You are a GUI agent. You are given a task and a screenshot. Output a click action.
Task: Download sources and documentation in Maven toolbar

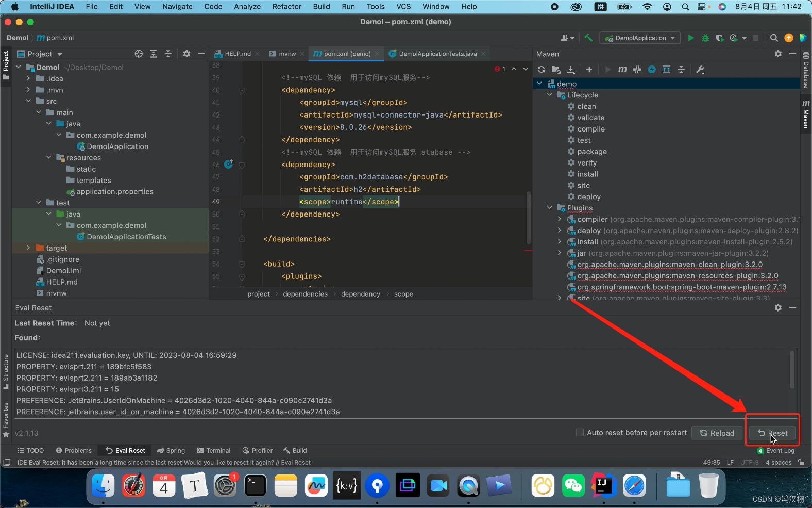(571, 70)
